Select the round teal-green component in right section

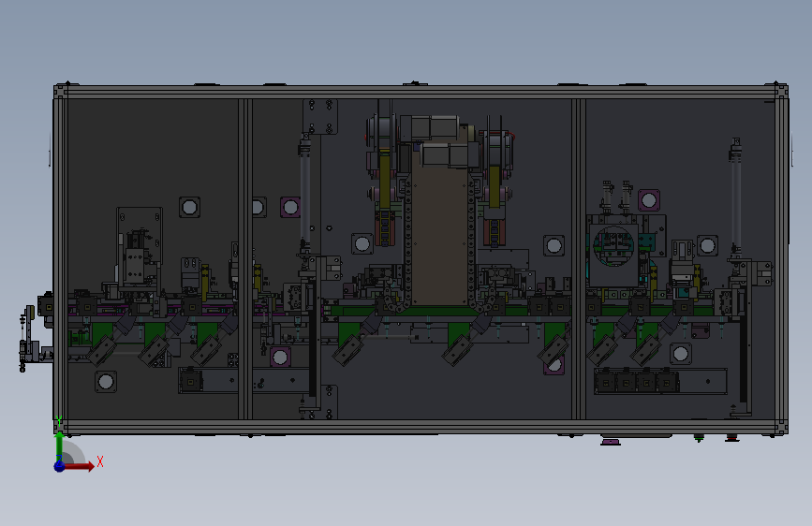pyautogui.click(x=613, y=246)
